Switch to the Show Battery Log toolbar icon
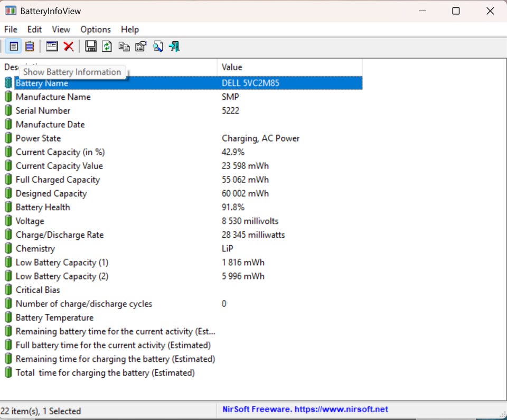The height and width of the screenshot is (420, 507). pos(30,46)
